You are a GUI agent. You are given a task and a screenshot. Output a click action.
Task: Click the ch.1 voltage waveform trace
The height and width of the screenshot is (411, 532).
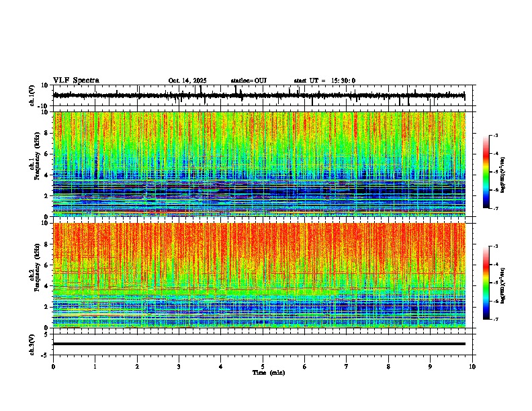click(259, 96)
